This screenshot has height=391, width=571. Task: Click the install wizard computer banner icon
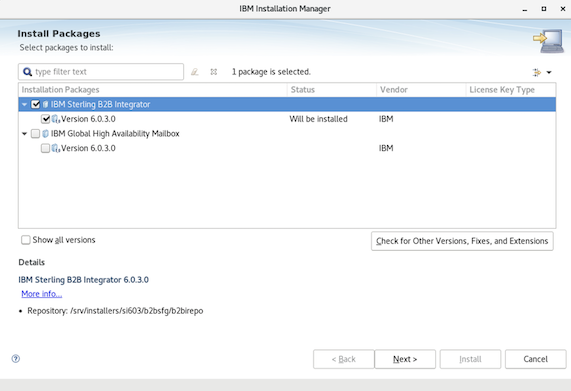548,41
